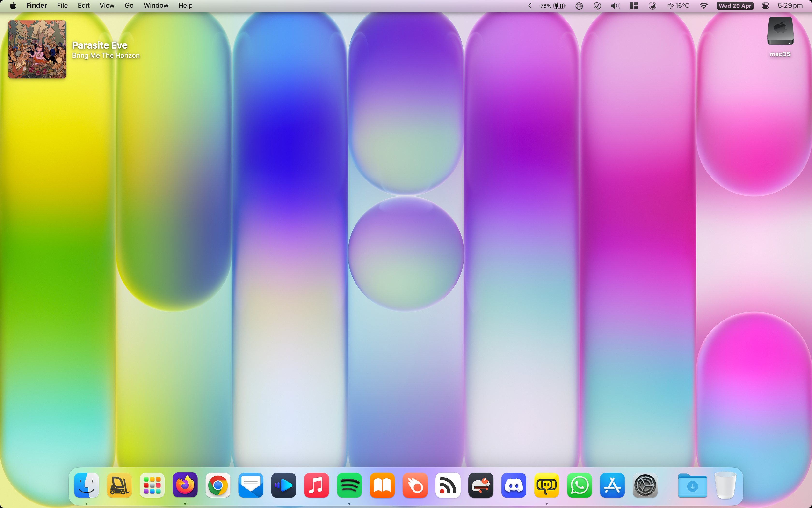The image size is (812, 508).
Task: Open the Downloads folder stack in Dock
Action: 693,486
